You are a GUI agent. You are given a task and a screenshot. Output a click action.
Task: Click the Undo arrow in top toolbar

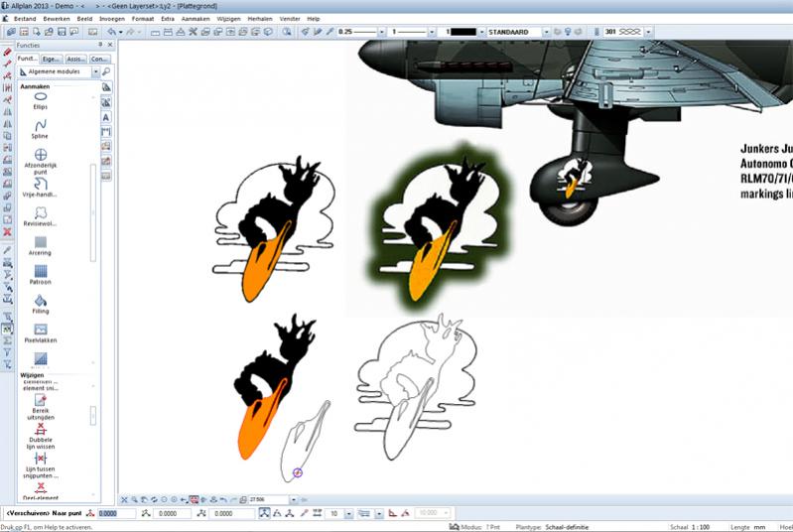coord(111,32)
